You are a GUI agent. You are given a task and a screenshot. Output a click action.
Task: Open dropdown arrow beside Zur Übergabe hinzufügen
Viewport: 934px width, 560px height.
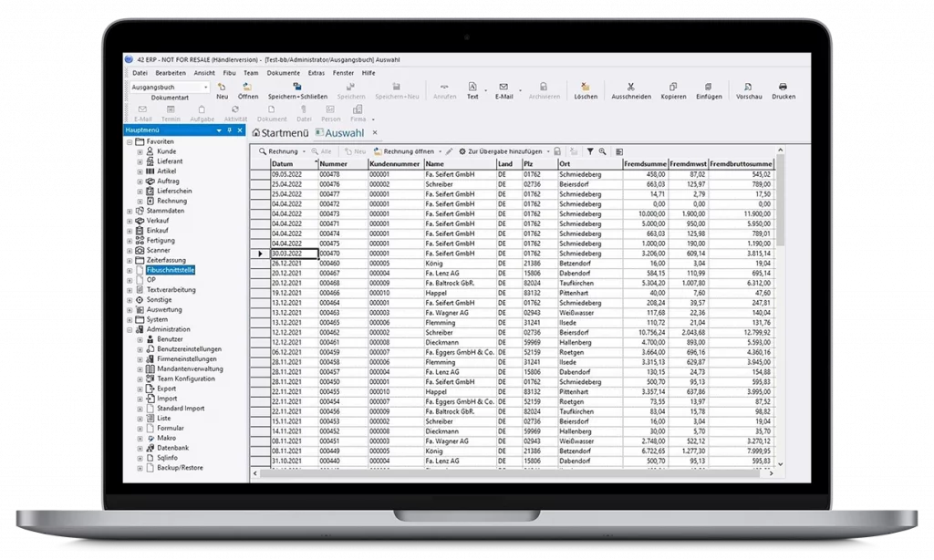click(x=548, y=151)
